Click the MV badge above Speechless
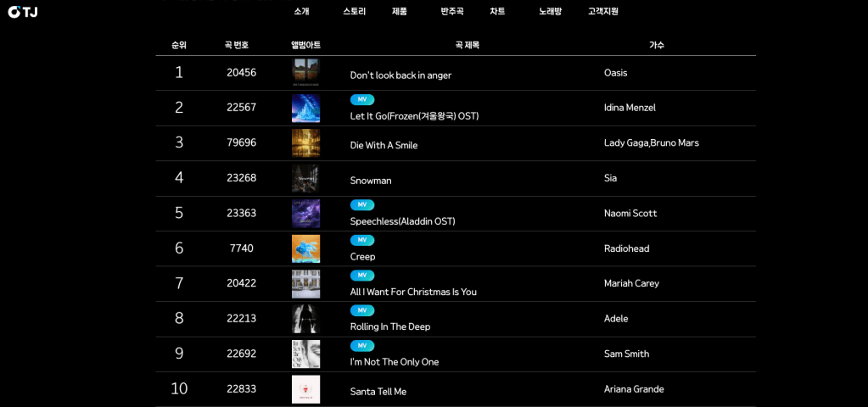The image size is (868, 407). 362,205
